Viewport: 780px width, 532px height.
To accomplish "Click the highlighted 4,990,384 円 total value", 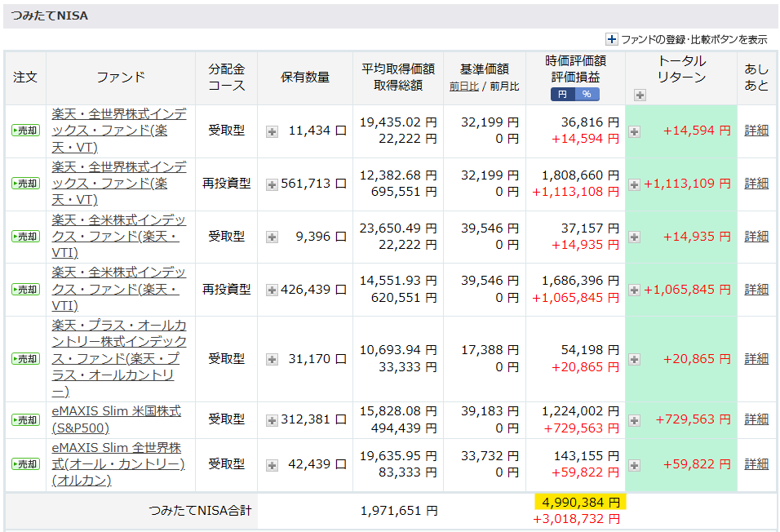I will (580, 501).
